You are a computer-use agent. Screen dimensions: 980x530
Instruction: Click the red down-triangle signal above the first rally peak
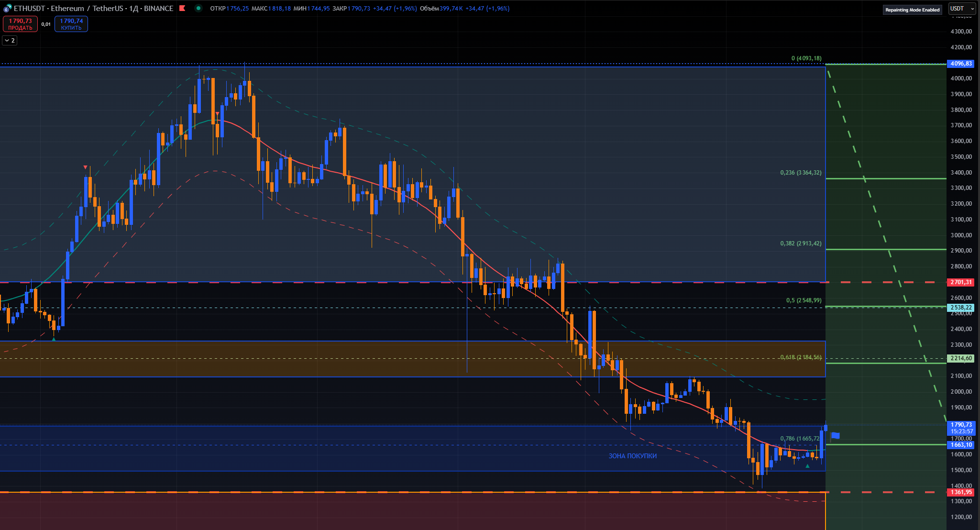(x=85, y=167)
